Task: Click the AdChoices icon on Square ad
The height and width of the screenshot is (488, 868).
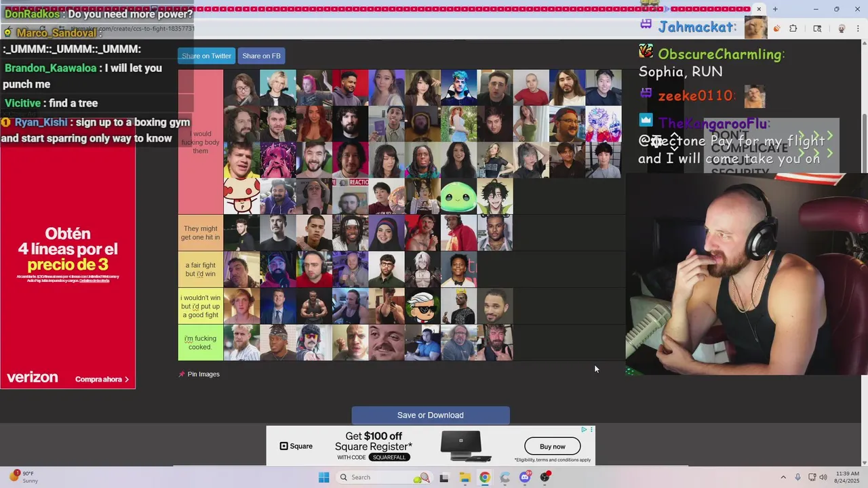Action: pos(585,430)
